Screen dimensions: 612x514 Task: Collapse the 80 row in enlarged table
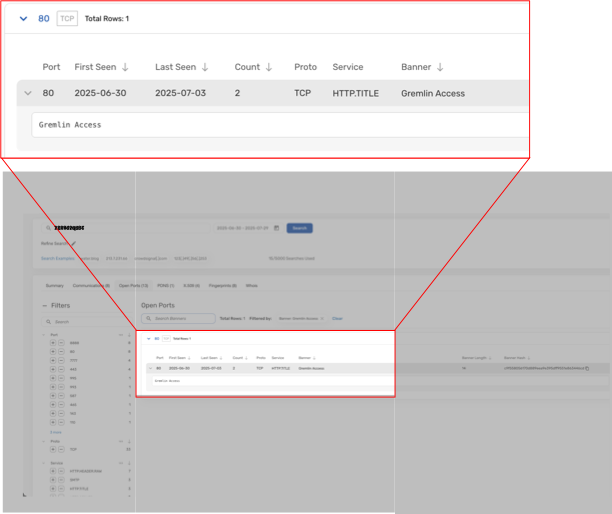[x=28, y=93]
